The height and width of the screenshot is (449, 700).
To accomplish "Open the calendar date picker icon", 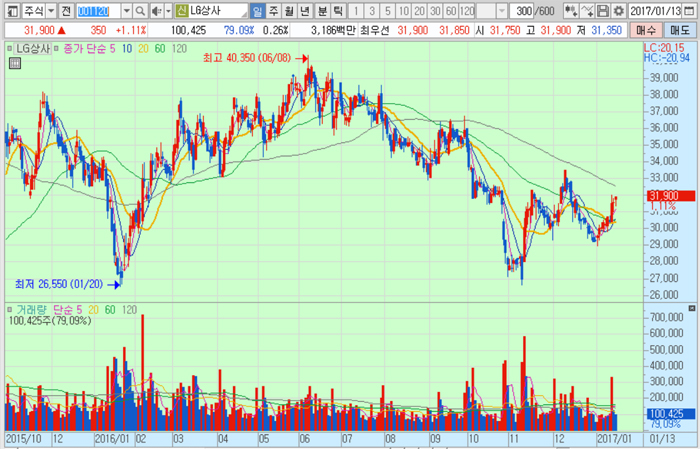I will pos(690,10).
